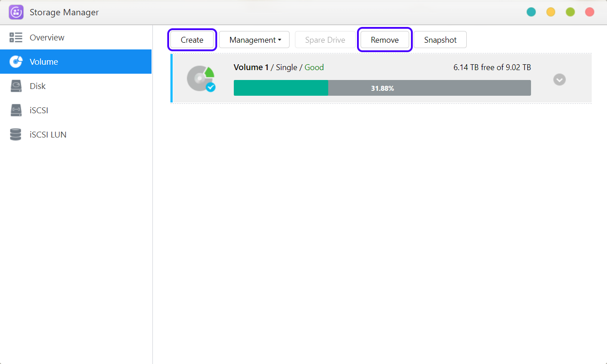Expand Volume 1 details with chevron
This screenshot has height=364, width=607.
pos(559,80)
